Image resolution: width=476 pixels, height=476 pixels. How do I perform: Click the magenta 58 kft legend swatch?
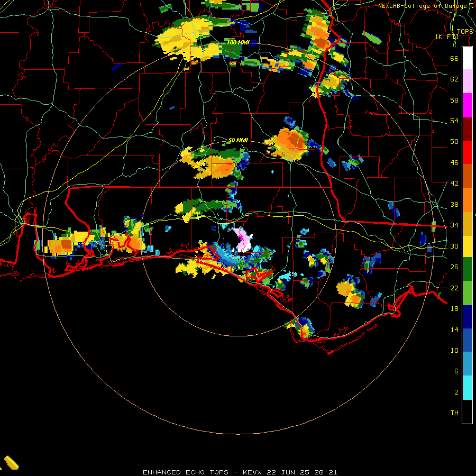click(467, 105)
